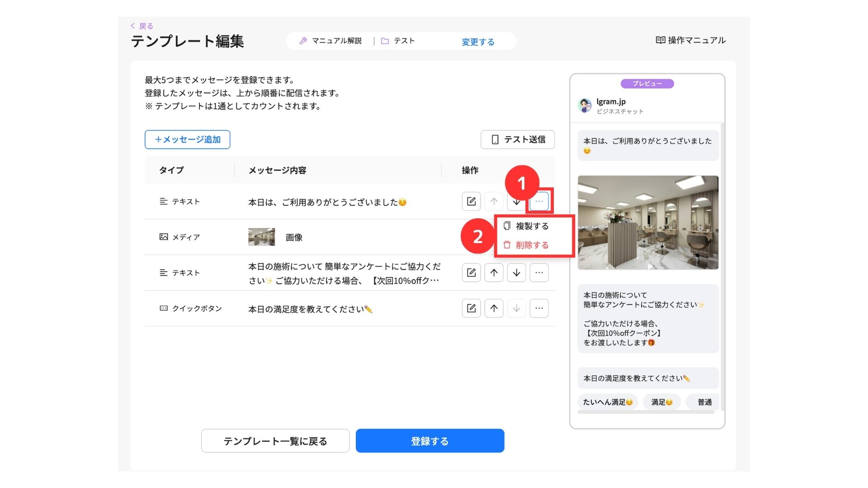Select 削除する from the context menu

coord(532,245)
